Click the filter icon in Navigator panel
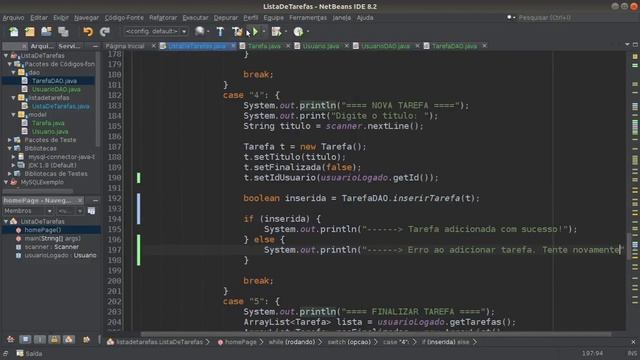Image resolution: width=640 pixels, height=360 pixels. [x=91, y=211]
